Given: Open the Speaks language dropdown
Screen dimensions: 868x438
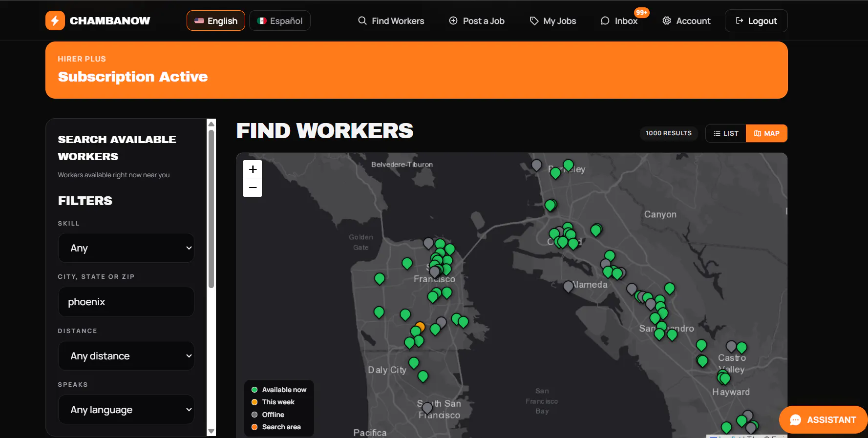Looking at the screenshot, I should (126, 410).
